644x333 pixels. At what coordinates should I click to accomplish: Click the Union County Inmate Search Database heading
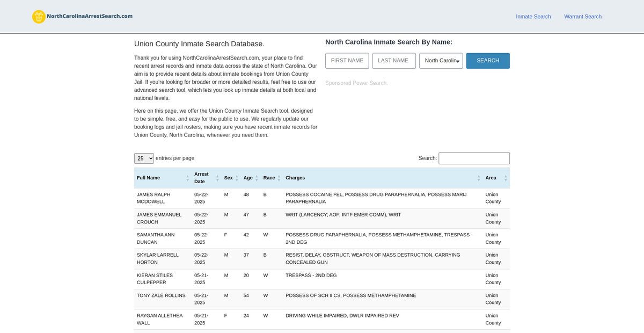point(199,44)
